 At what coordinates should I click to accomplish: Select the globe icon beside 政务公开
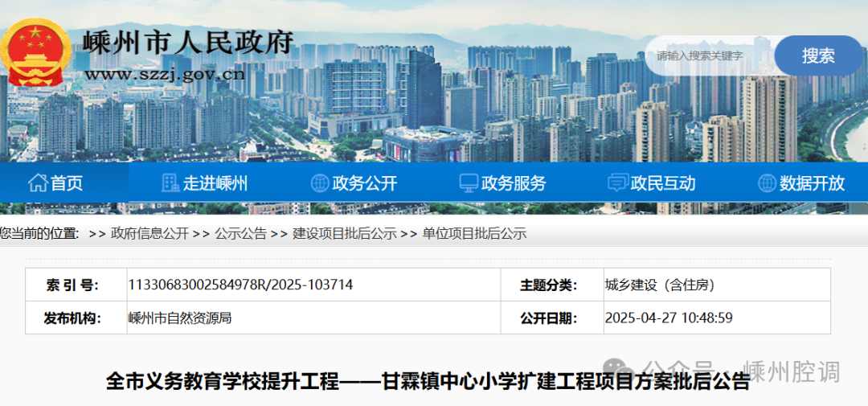pyautogui.click(x=319, y=183)
